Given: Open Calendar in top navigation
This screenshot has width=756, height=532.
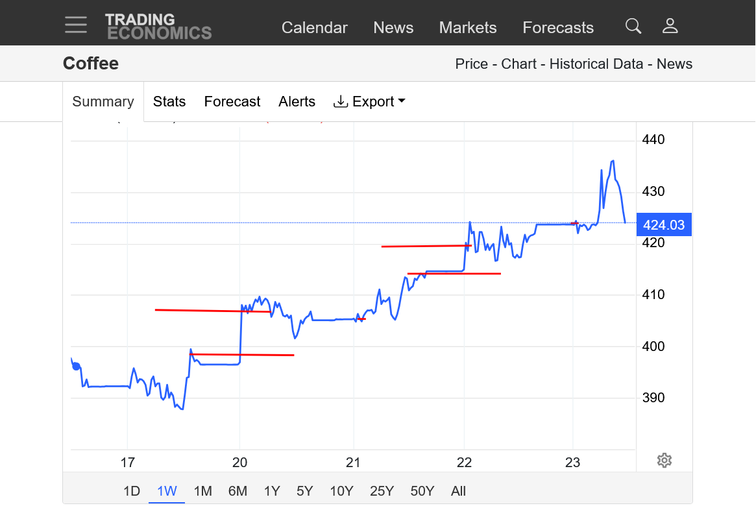Looking at the screenshot, I should coord(314,28).
